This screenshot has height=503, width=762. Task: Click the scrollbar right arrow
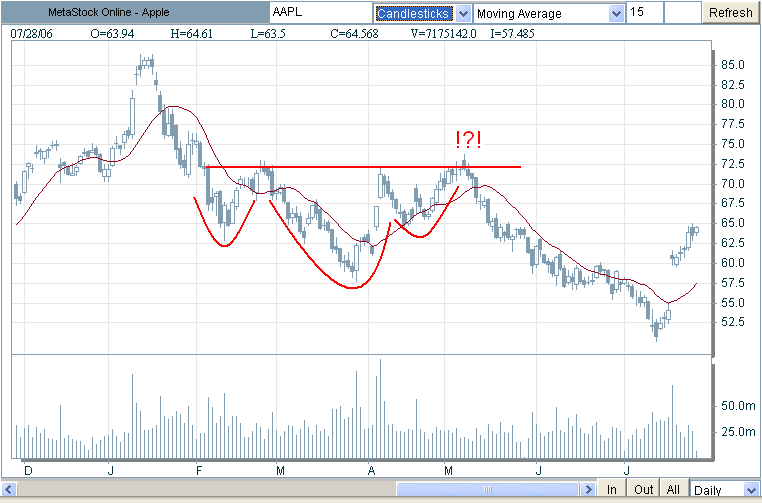588,489
